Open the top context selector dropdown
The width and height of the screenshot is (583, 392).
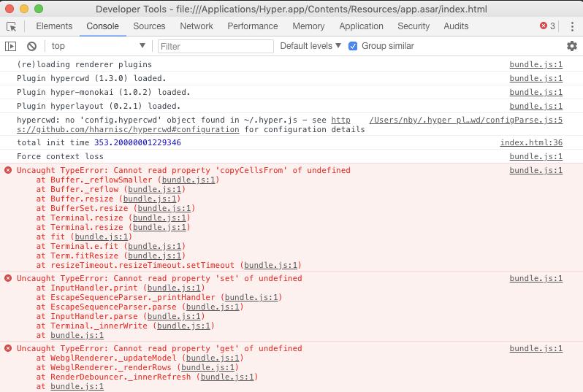[x=98, y=46]
